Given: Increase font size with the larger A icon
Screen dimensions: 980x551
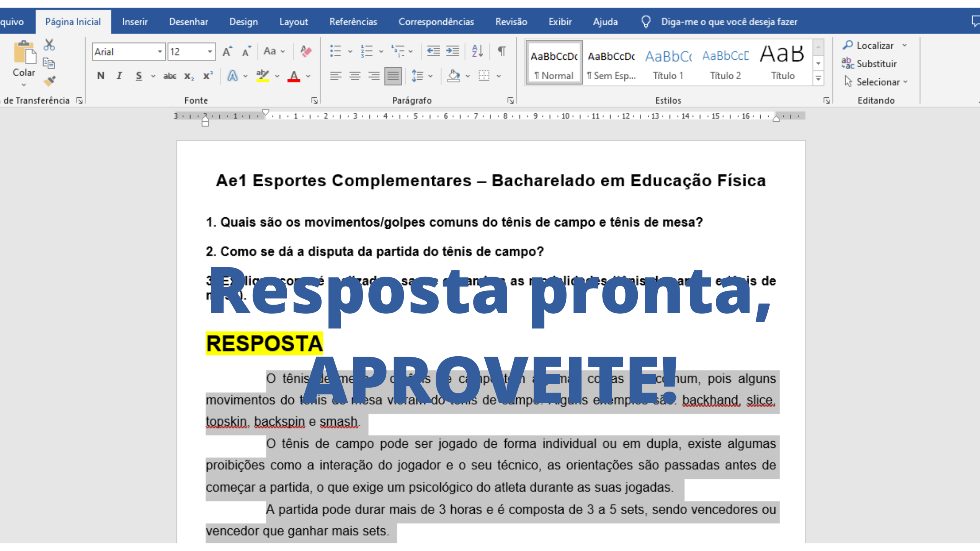Looking at the screenshot, I should coord(227,51).
